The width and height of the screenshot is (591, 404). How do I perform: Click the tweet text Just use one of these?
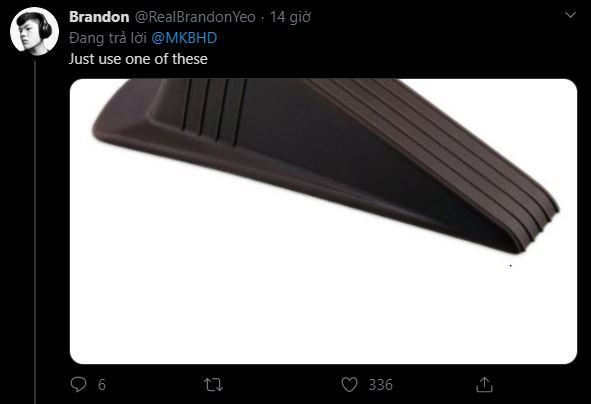[x=138, y=59]
